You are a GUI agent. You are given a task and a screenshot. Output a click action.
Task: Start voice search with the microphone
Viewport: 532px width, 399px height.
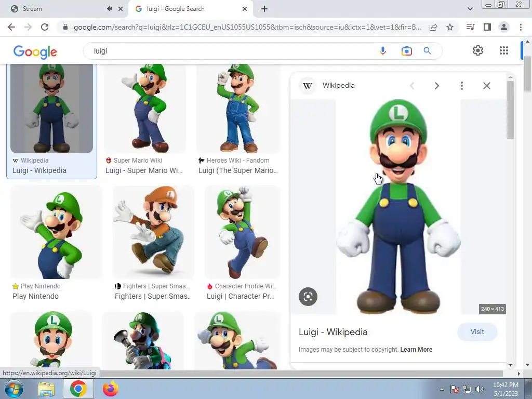(383, 51)
